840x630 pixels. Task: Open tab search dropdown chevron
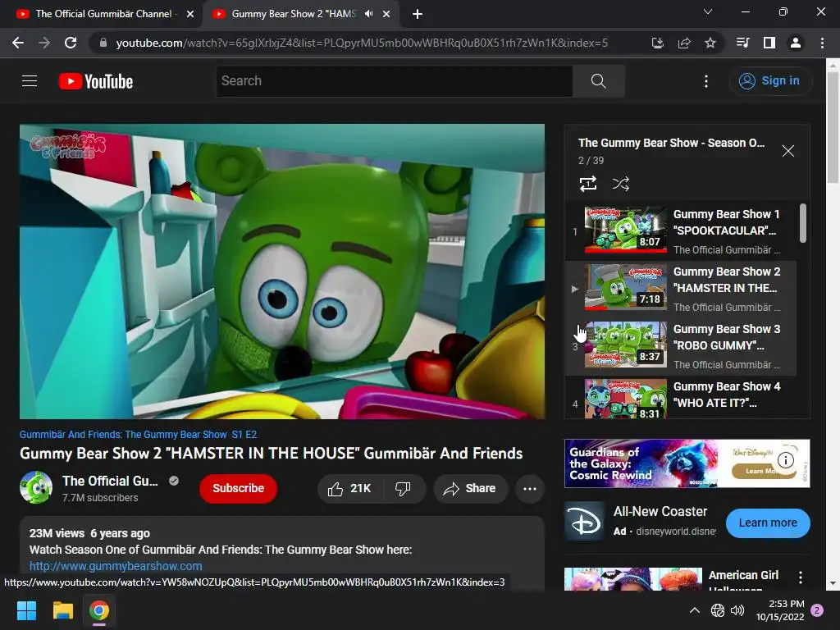pyautogui.click(x=708, y=11)
